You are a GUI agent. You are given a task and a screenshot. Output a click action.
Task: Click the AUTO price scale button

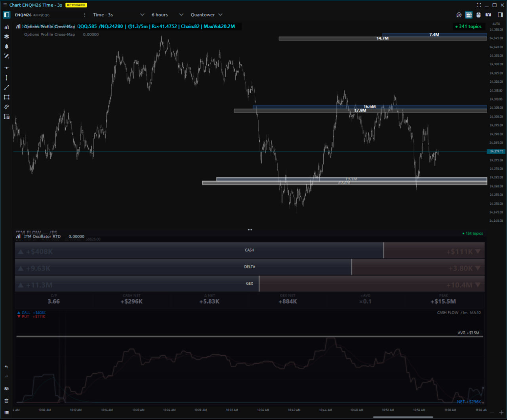tap(496, 24)
